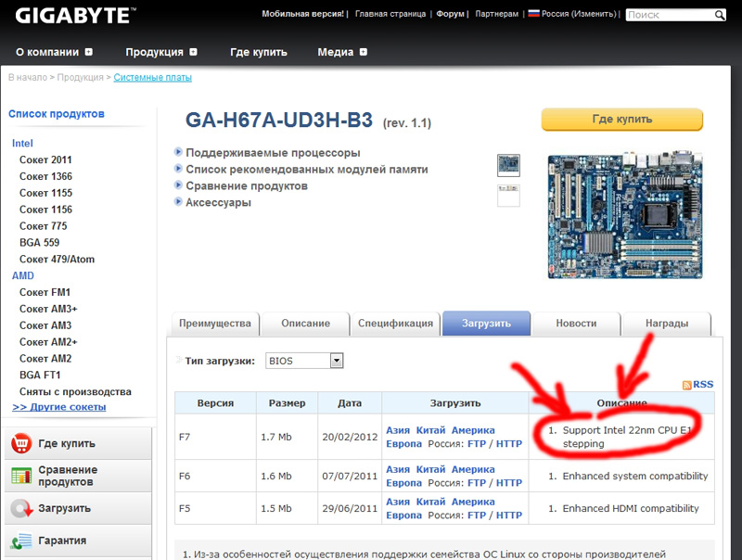Viewport: 742px width, 560px height.
Task: Switch to the Награды tab
Action: pos(667,324)
